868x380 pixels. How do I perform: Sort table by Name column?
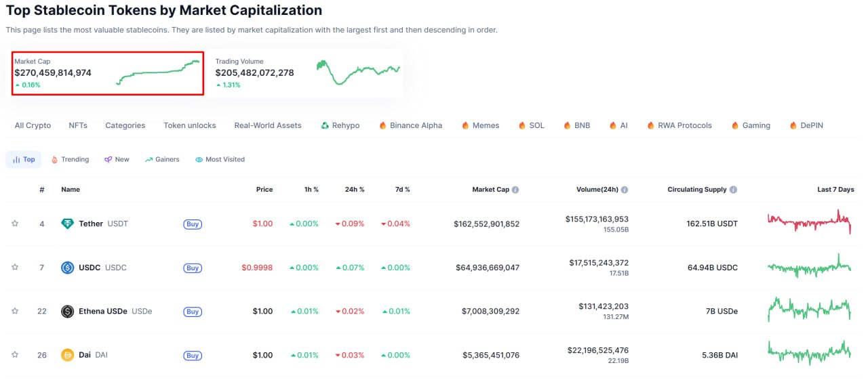(71, 190)
